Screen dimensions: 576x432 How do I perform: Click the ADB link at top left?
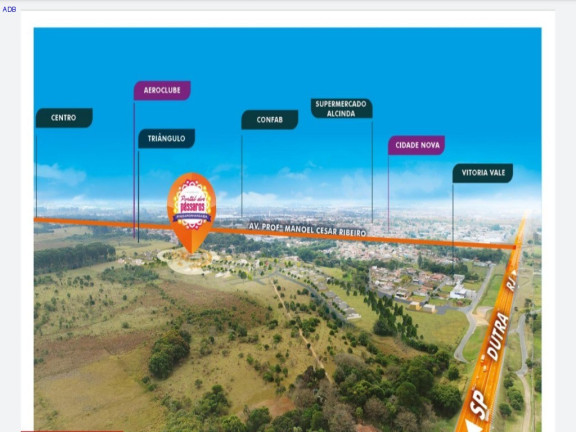pos(9,10)
